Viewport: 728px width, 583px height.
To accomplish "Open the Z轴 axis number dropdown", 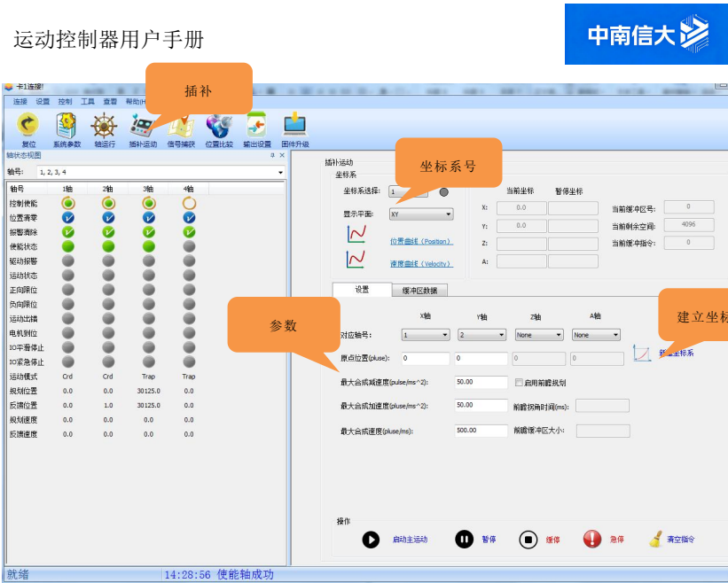I will coord(539,335).
